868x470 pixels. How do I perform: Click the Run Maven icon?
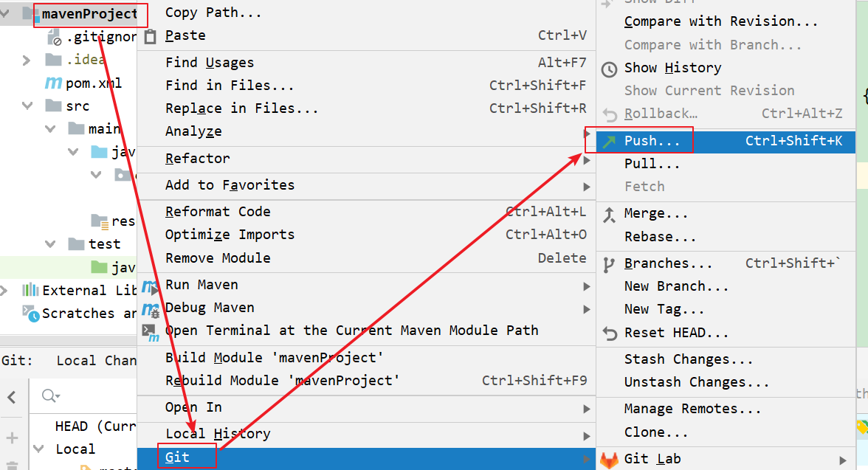pos(151,285)
